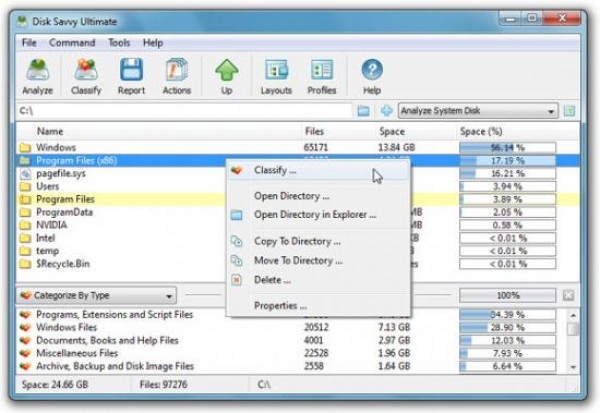Sort by the Files column header
600x413 pixels.
pyautogui.click(x=314, y=131)
